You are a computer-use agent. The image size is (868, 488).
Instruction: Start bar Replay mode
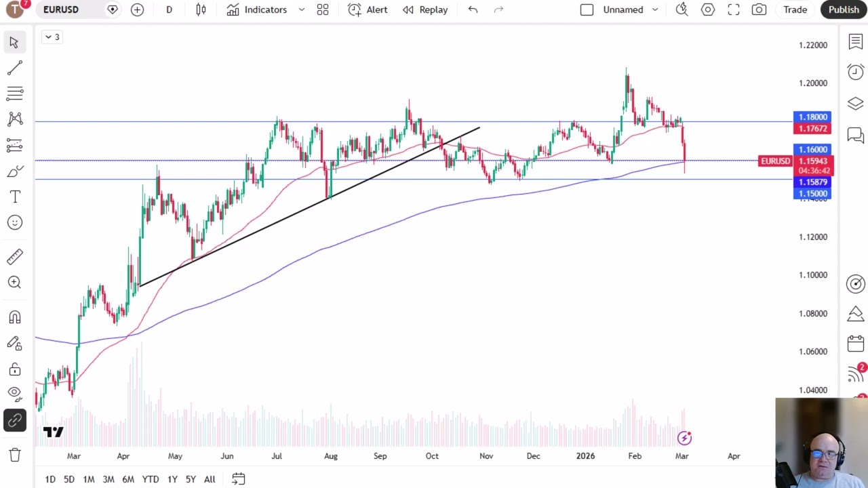point(425,9)
